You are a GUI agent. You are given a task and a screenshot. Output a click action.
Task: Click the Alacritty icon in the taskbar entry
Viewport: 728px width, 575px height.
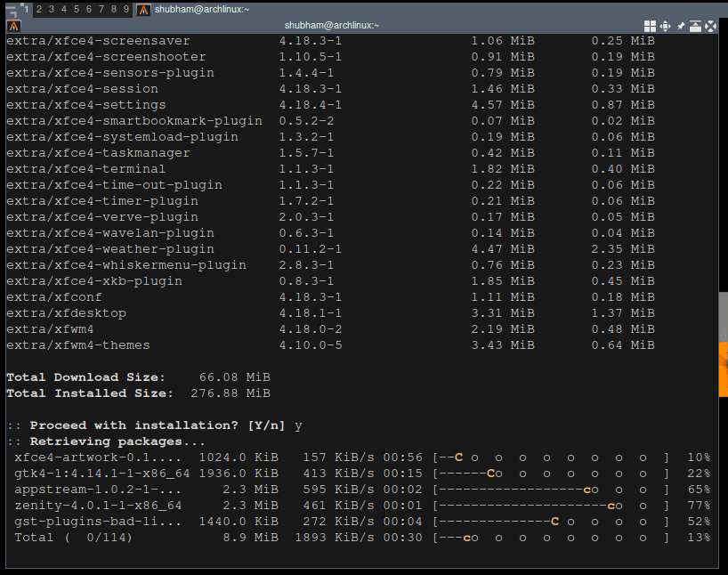144,10
